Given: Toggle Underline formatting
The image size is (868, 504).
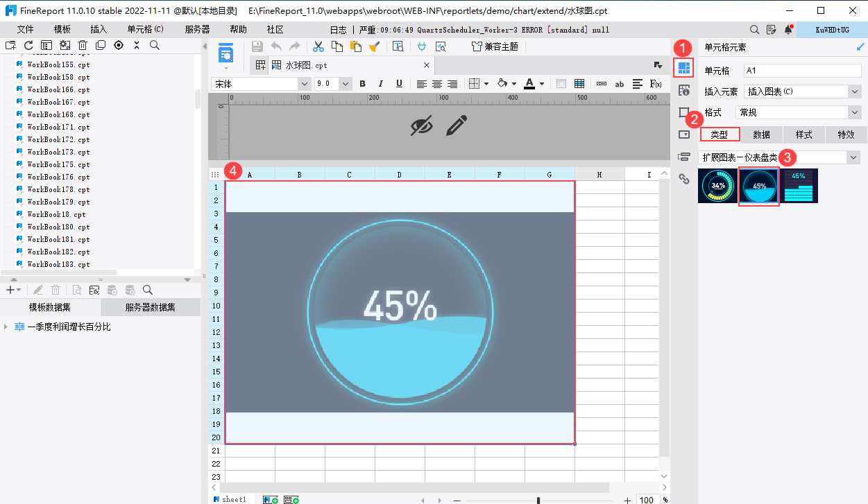Looking at the screenshot, I should click(399, 84).
